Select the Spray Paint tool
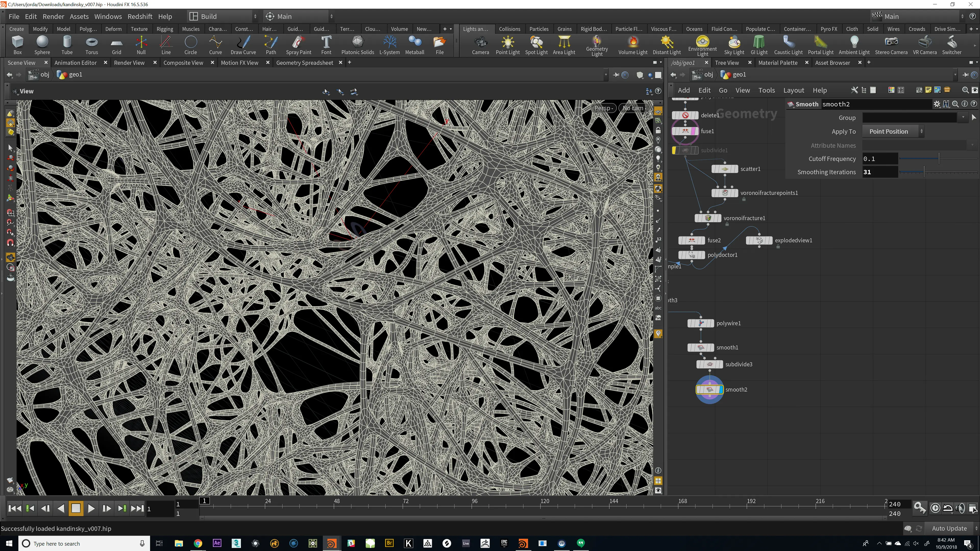The image size is (980, 551). click(299, 45)
